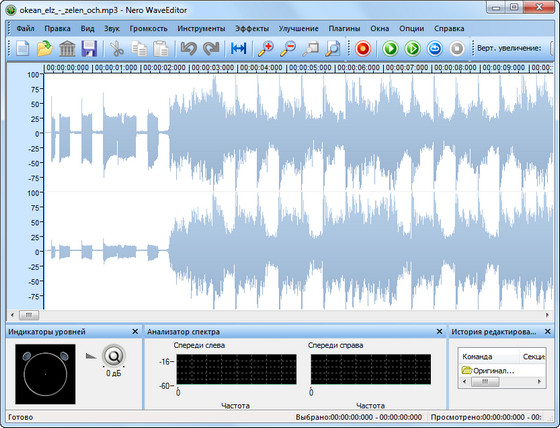Click the New file icon

pos(23,49)
